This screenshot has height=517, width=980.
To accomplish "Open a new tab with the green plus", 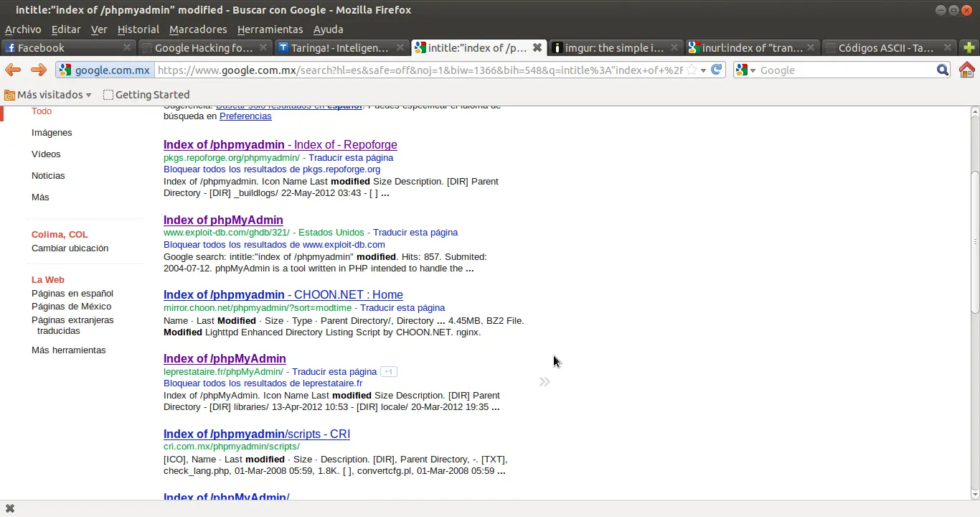I will (x=969, y=48).
